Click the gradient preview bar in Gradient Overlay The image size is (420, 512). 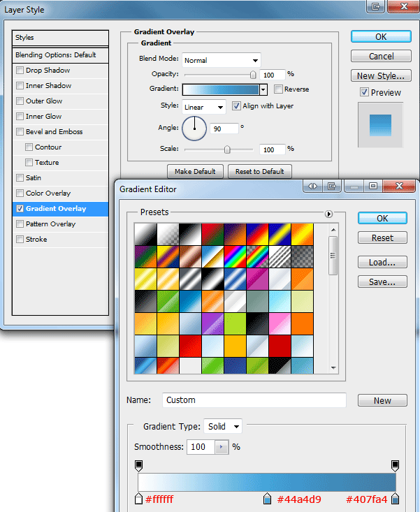[x=221, y=89]
